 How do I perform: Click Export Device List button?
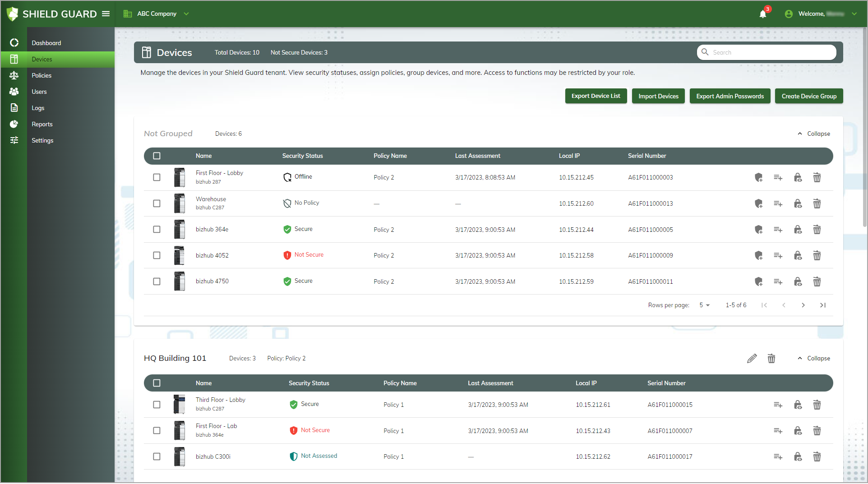596,96
